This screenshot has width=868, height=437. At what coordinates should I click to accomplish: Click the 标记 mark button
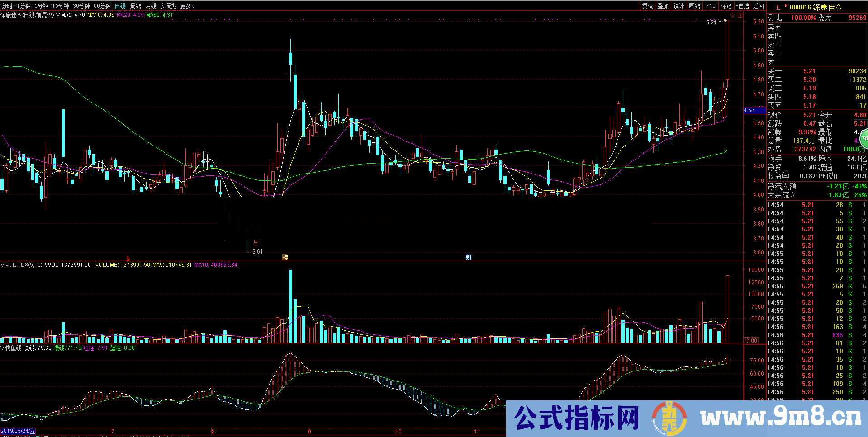pyautogui.click(x=726, y=6)
